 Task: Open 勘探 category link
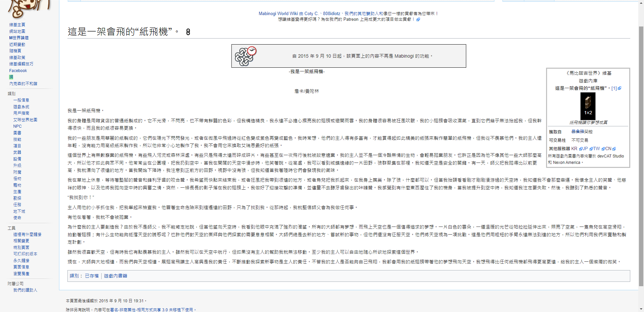17,198
